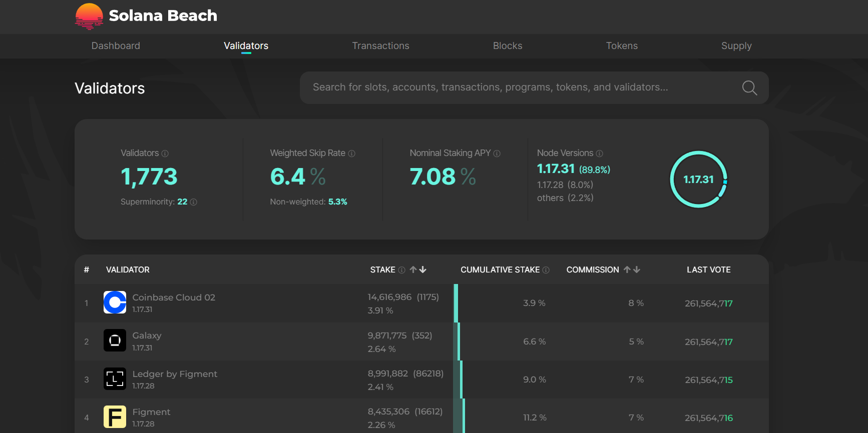Click stake value 8,435,306 (16612)
Viewport: 868px width, 433px height.
pyautogui.click(x=405, y=411)
